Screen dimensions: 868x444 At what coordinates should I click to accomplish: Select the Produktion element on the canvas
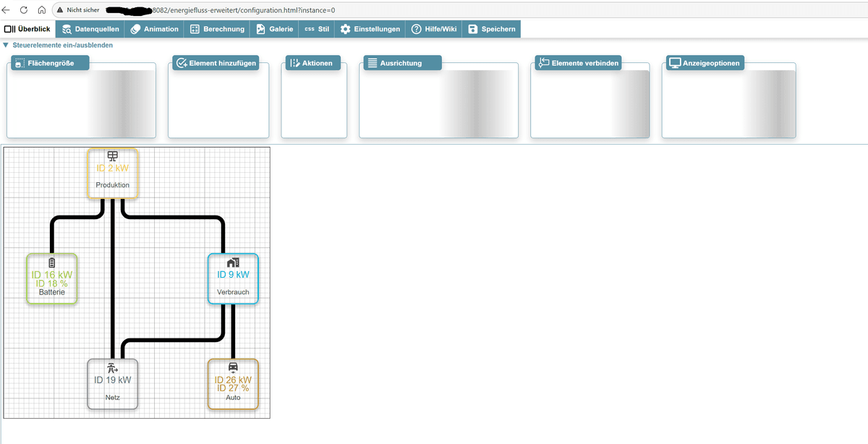click(x=112, y=171)
